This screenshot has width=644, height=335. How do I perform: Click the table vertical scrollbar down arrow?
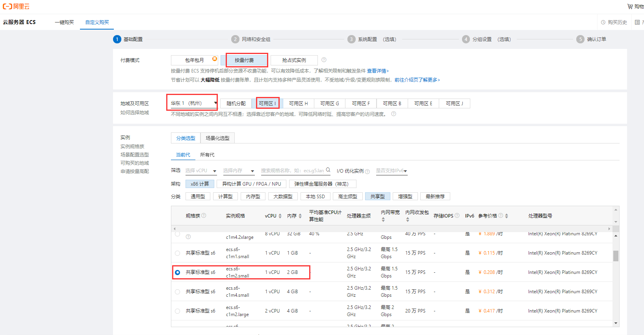coord(616,324)
